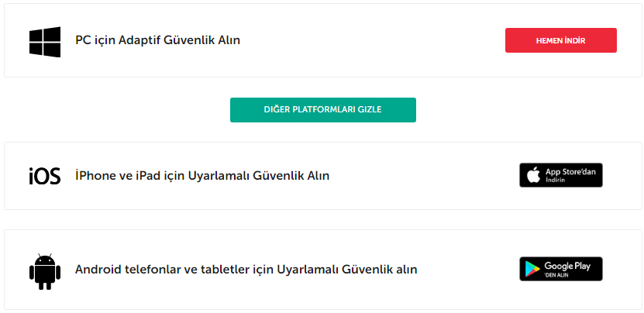Image resolution: width=644 pixels, height=313 pixels.
Task: Click the Apple logo in the App Store badge
Action: (533, 176)
